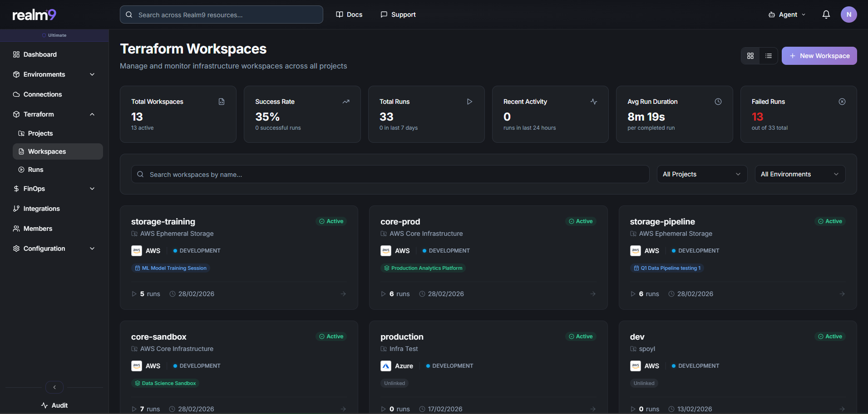Open the Runs menu item
Viewport: 868px width, 414px height.
(35, 169)
